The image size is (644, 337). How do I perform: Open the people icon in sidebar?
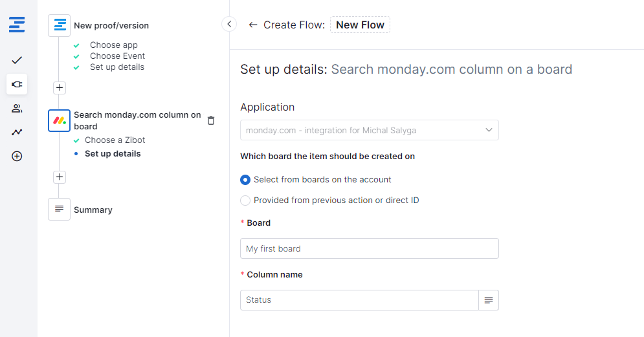click(x=17, y=108)
